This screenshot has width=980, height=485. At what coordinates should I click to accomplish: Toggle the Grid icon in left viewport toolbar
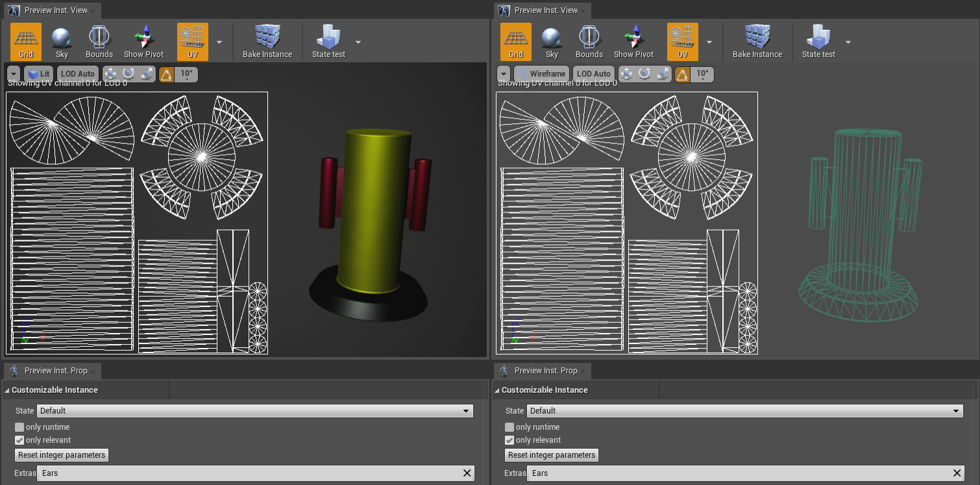pos(26,42)
